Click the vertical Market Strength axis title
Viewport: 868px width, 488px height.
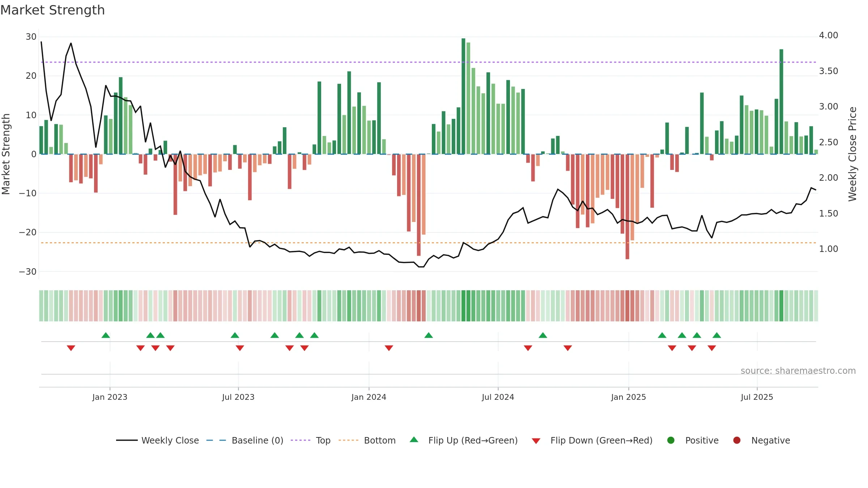[6, 154]
